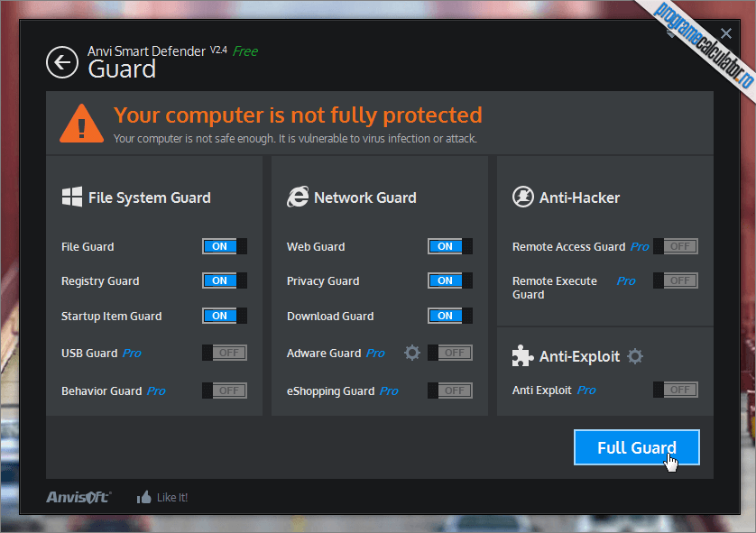
Task: Click the Anvisoft logo link
Action: pos(79,497)
